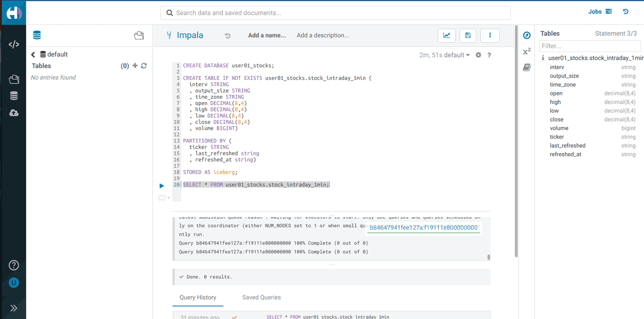Click the Filter box in Tables panel
The image size is (644, 319).
(589, 46)
